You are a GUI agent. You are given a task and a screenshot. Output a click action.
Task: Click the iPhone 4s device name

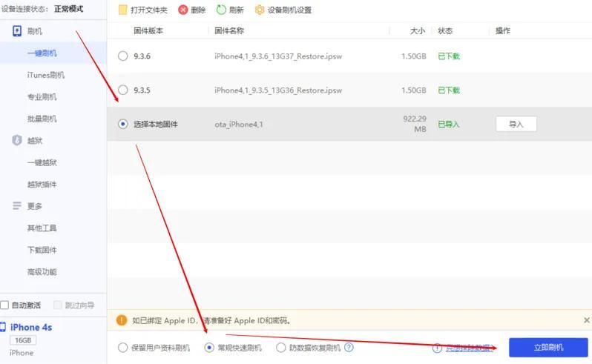coord(31,327)
